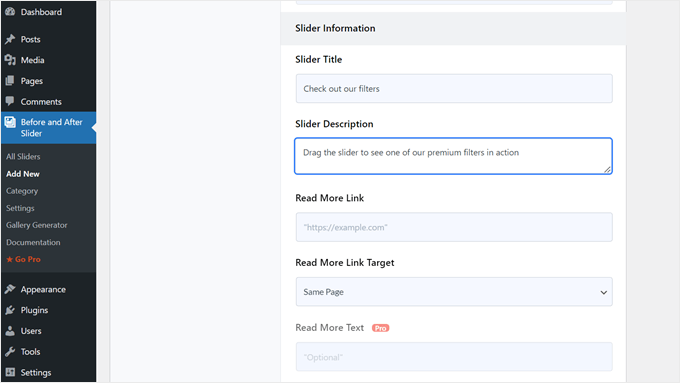Screen dimensions: 680x383
Task: Click the Pro badge beside Read More Text
Action: [x=380, y=328]
